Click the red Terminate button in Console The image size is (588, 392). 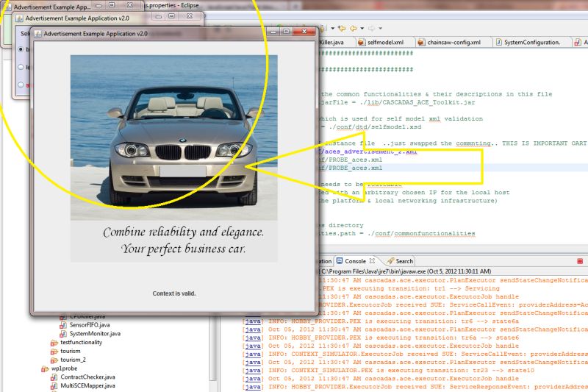tap(580, 261)
